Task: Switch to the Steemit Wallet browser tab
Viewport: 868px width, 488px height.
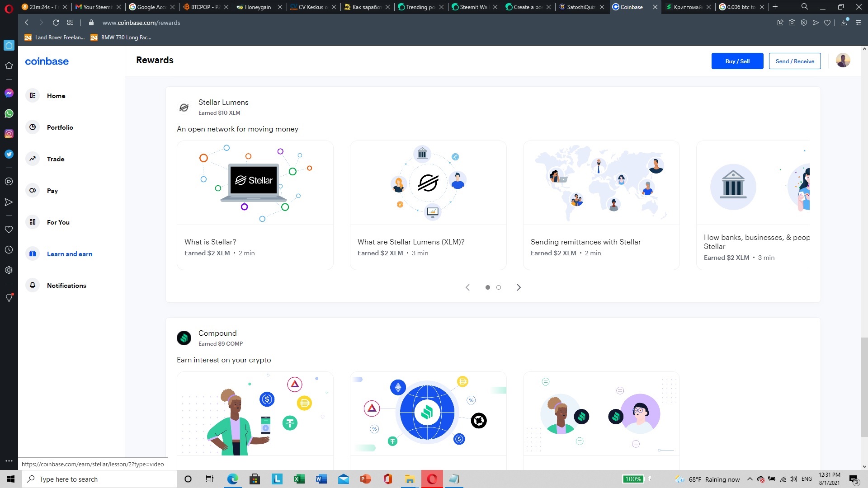Action: coord(475,7)
